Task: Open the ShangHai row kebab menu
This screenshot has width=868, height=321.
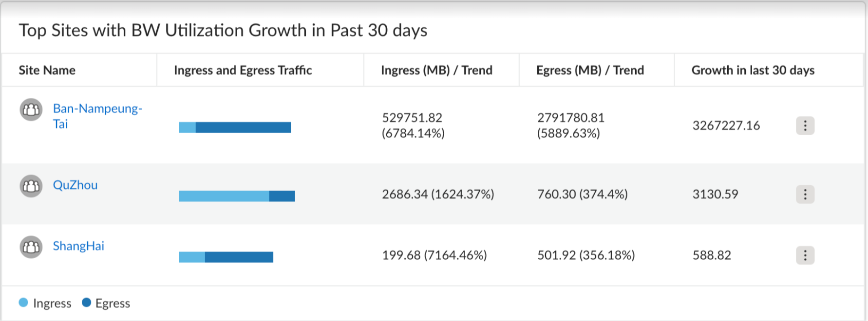Action: [x=805, y=255]
